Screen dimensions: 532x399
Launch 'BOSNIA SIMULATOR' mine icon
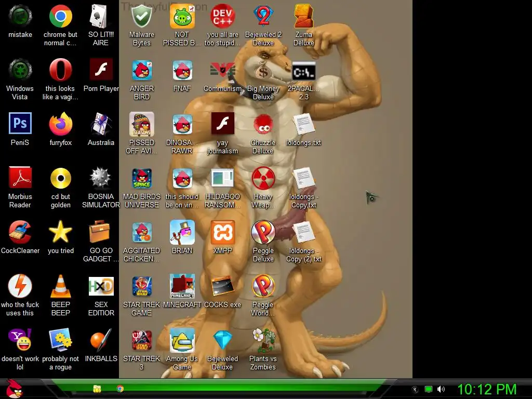[x=101, y=178]
